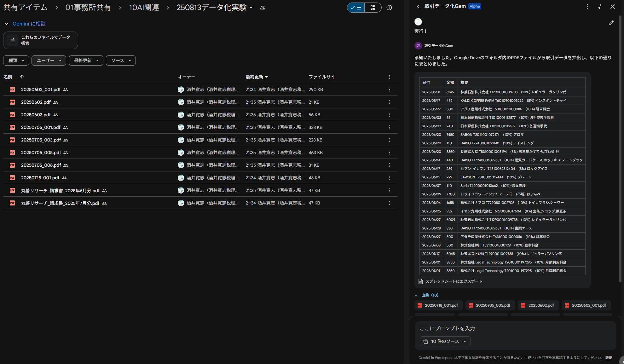The width and height of the screenshot is (624, 364).
Task: Navigate to 01事務所共有 breadcrumb
Action: (88, 8)
